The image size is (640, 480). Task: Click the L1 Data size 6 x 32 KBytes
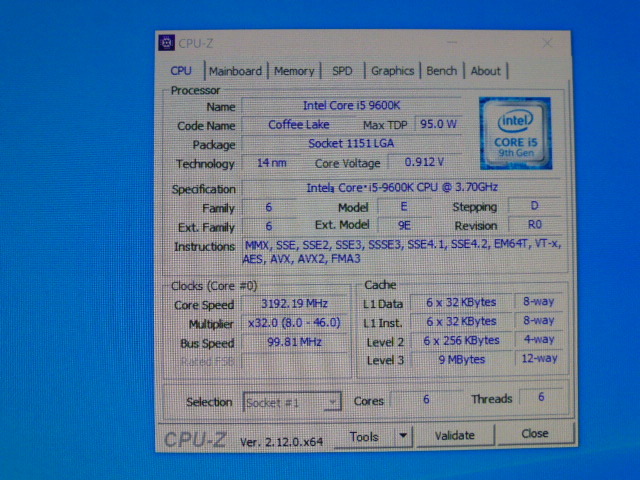pos(461,302)
